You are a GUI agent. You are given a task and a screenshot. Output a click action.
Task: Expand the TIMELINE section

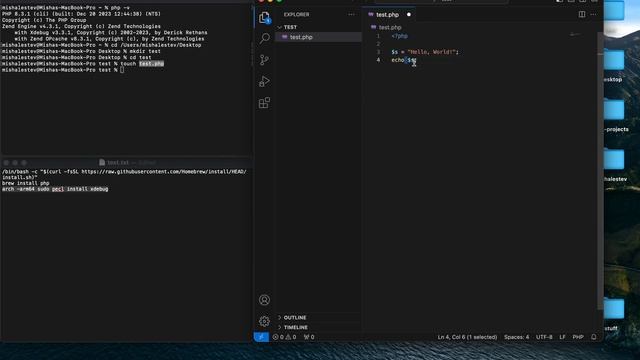(318, 327)
